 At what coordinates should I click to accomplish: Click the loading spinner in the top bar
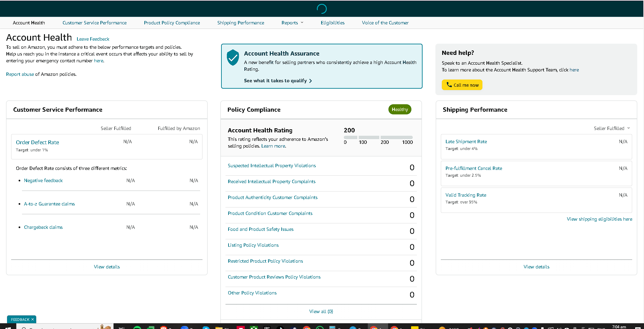click(x=322, y=9)
